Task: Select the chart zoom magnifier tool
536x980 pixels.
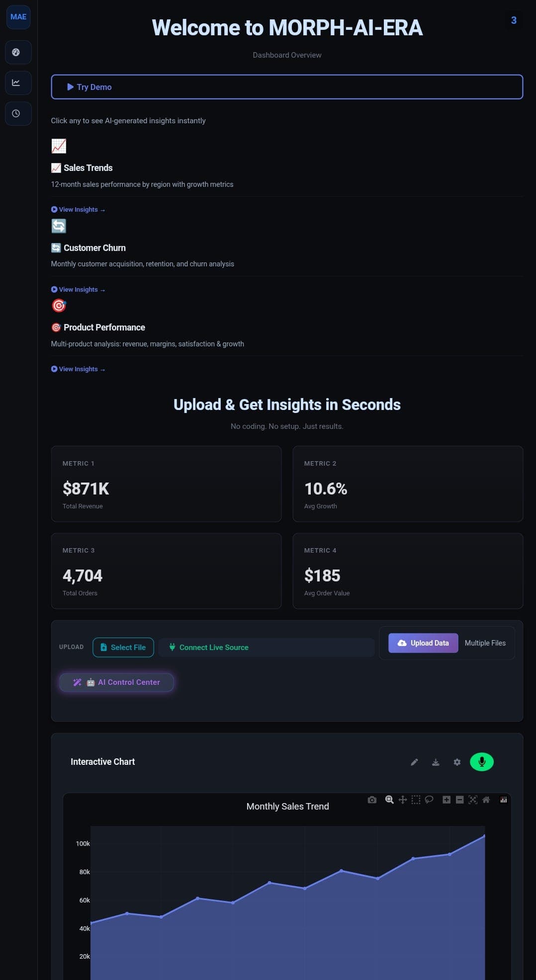Action: pyautogui.click(x=389, y=800)
